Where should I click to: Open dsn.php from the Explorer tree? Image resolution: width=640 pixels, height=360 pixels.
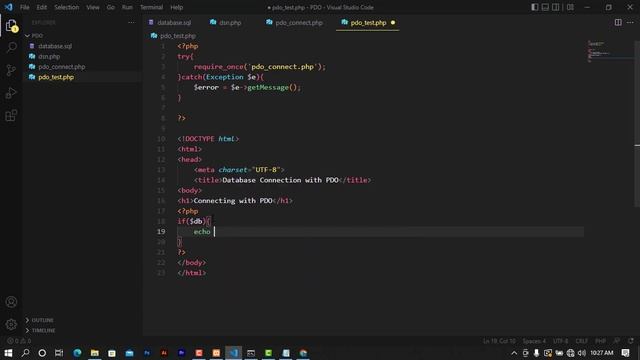(x=49, y=56)
